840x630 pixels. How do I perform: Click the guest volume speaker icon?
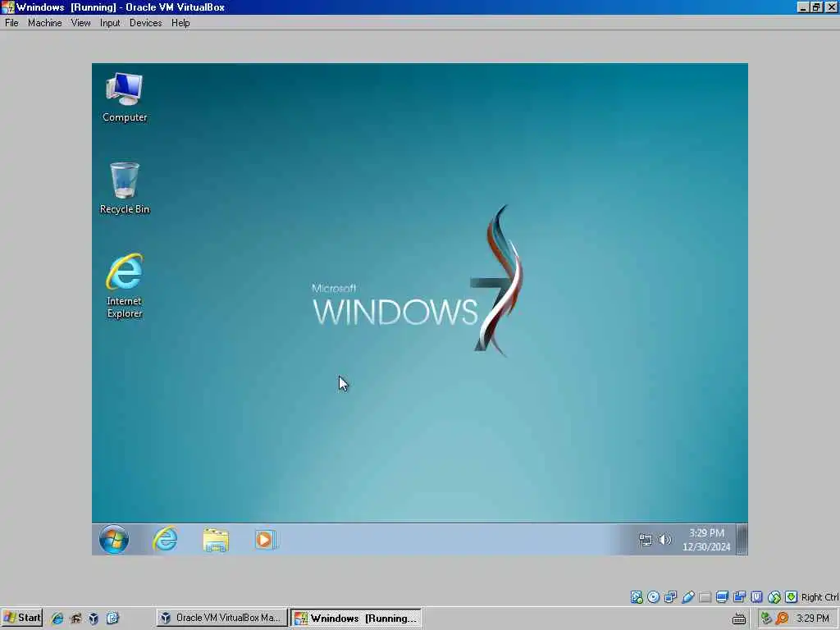[x=664, y=540]
